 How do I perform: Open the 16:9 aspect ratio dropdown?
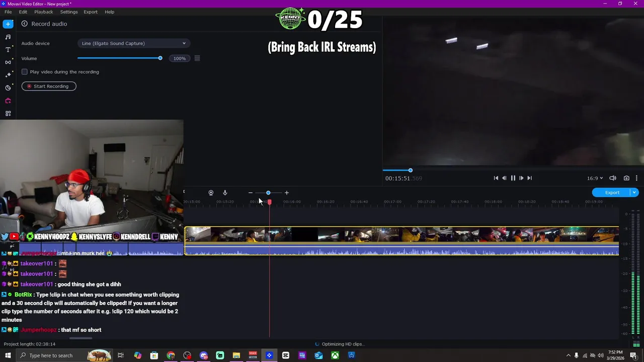click(595, 178)
